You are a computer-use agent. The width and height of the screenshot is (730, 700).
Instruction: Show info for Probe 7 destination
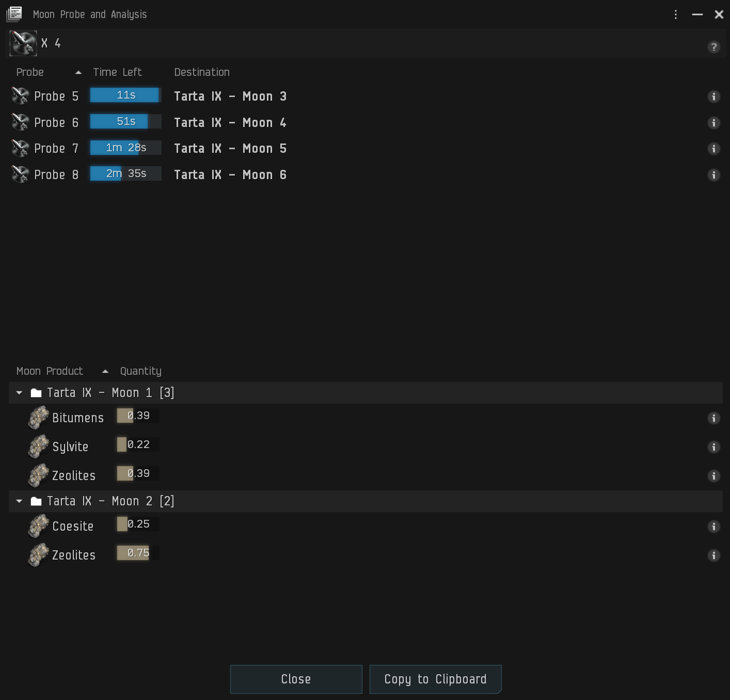coord(713,149)
